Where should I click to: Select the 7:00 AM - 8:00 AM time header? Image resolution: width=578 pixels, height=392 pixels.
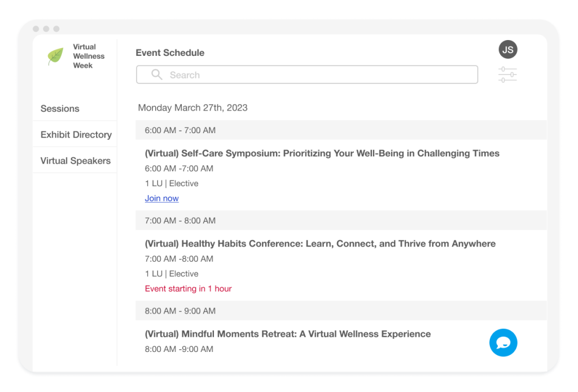[341, 221]
